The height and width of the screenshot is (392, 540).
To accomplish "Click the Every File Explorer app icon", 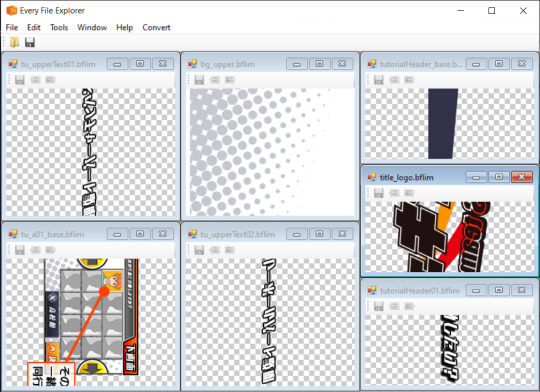I will 11,11.
